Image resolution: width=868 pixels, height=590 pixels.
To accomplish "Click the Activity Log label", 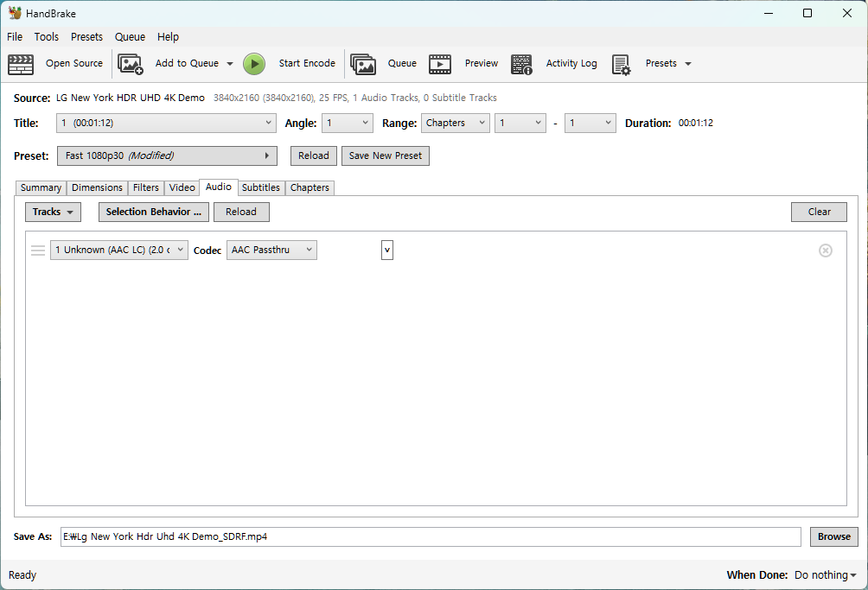I will coord(571,64).
